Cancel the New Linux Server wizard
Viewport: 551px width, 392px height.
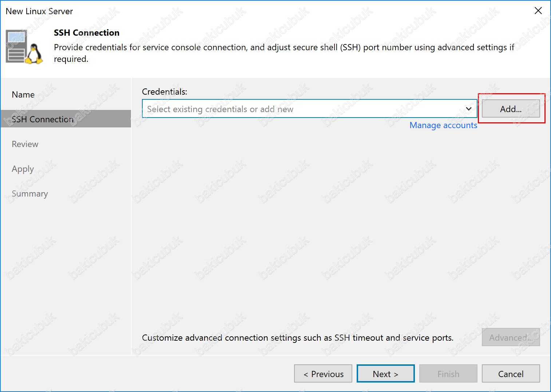pyautogui.click(x=511, y=374)
